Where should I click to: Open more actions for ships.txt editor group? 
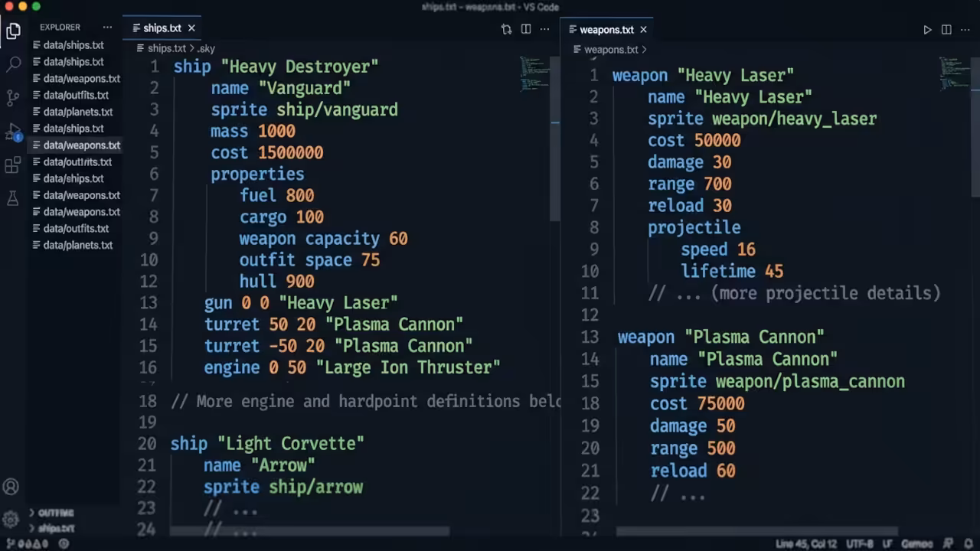(545, 29)
